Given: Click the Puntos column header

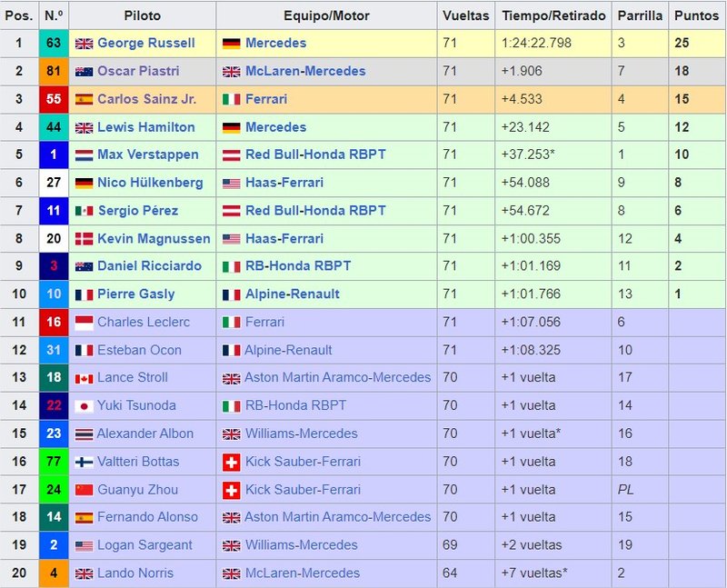Looking at the screenshot, I should (x=696, y=15).
